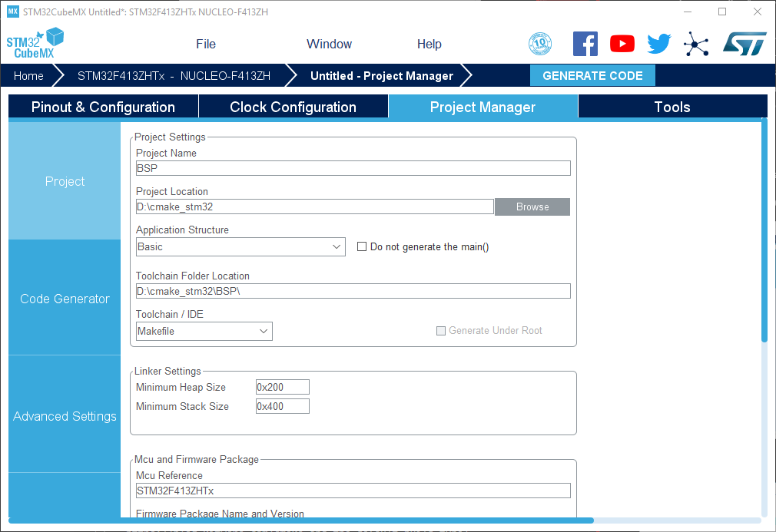The width and height of the screenshot is (776, 532).
Task: Go to Home breadcrumb
Action: [x=28, y=76]
